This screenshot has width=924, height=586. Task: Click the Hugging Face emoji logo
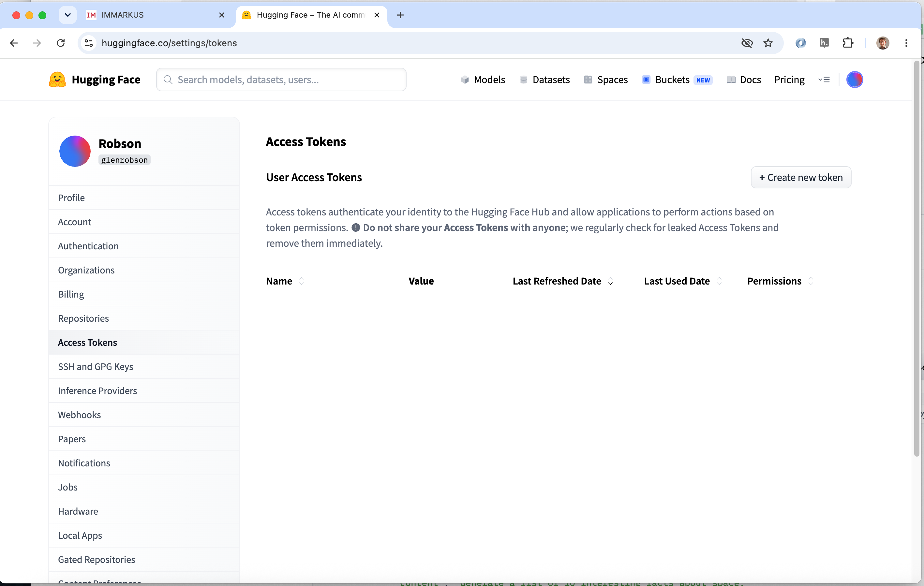[57, 80]
